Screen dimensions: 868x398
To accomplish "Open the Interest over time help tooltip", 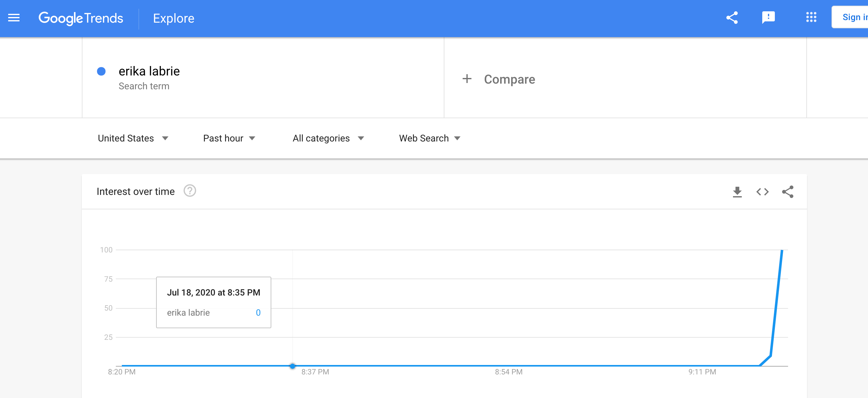I will click(190, 191).
